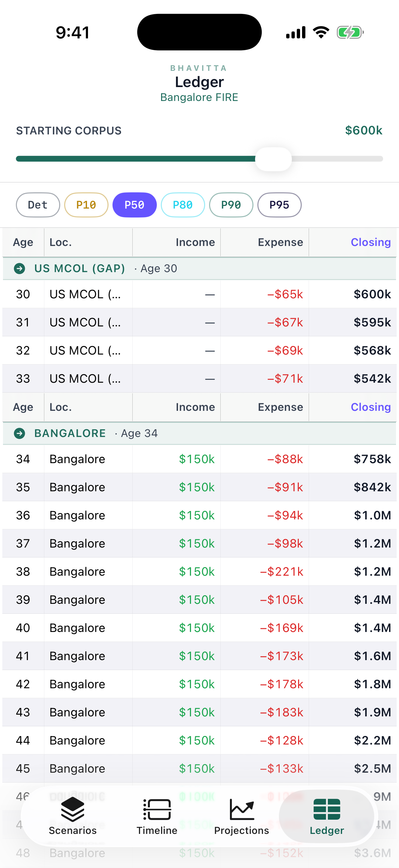This screenshot has width=399, height=868.
Task: Select the Det percentile pill
Action: [38, 205]
